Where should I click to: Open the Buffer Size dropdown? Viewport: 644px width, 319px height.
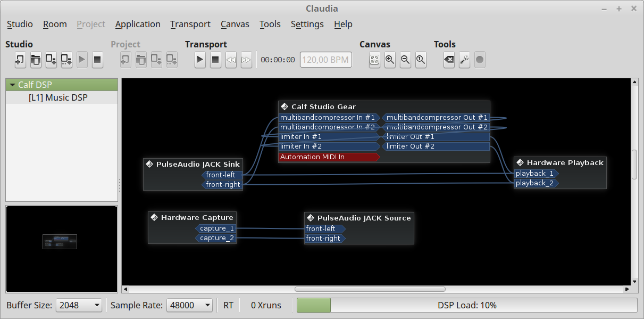click(79, 305)
